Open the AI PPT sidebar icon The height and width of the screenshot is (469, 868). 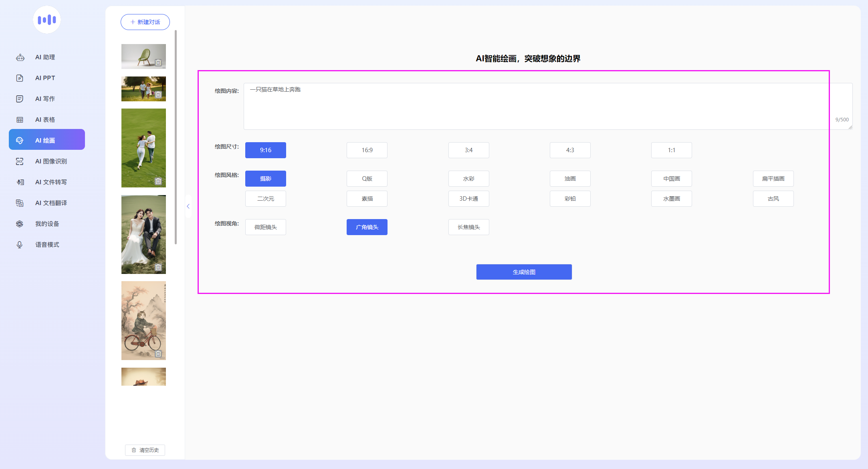click(x=20, y=78)
